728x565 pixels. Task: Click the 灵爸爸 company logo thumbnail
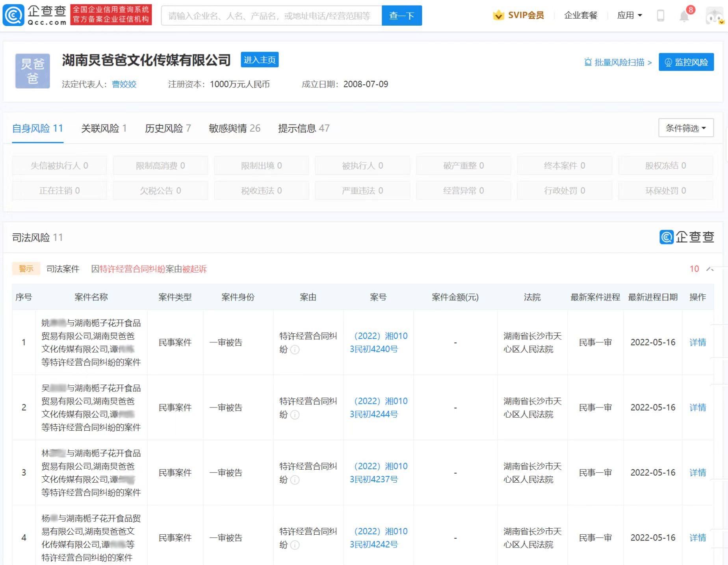click(33, 71)
